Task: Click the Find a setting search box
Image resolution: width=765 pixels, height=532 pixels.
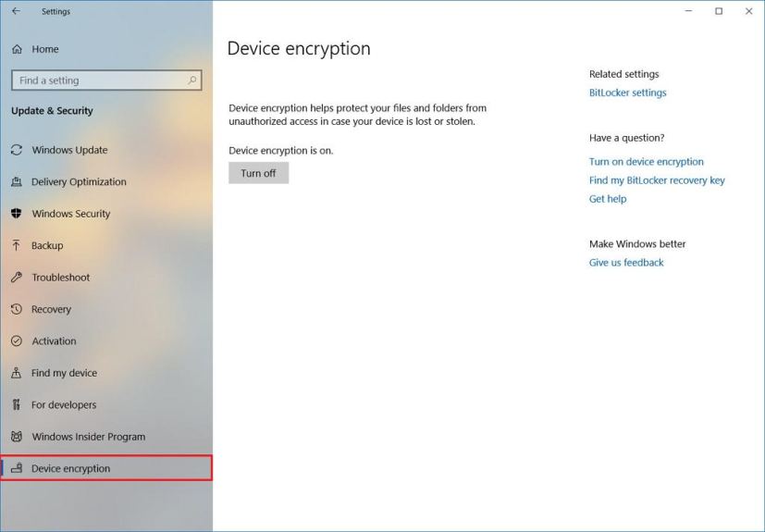Action: 106,80
